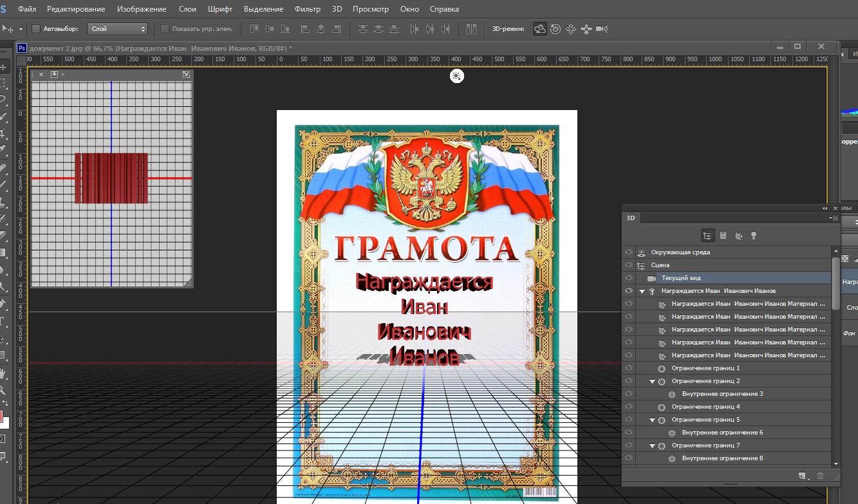Screen dimensions: 858x504
Task: Collapse the 3D panel to icons
Action: [x=825, y=209]
